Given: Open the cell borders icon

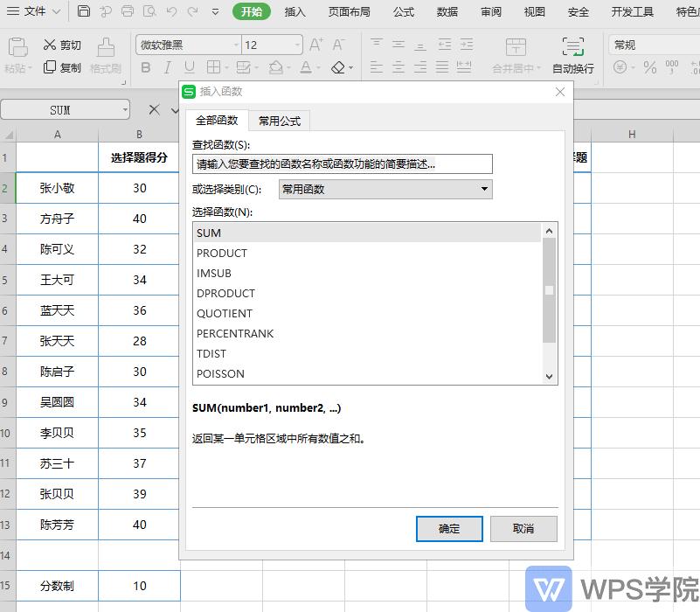Looking at the screenshot, I should 215,66.
